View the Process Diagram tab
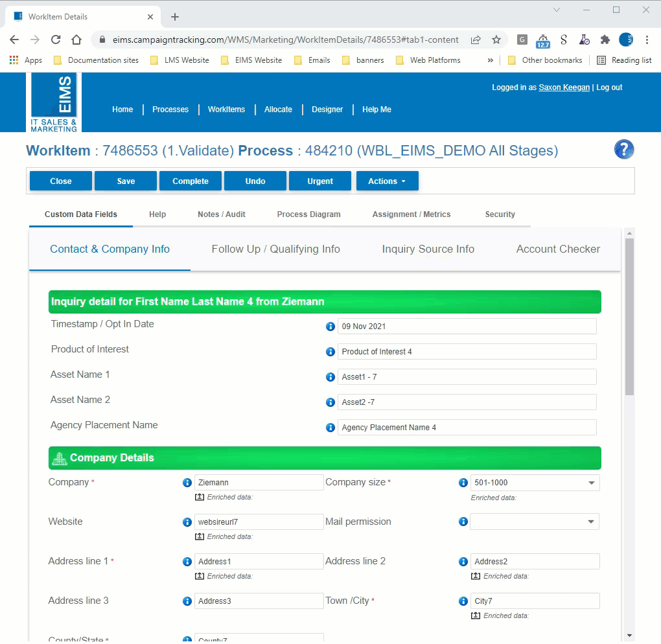The width and height of the screenshot is (661, 644). click(308, 214)
